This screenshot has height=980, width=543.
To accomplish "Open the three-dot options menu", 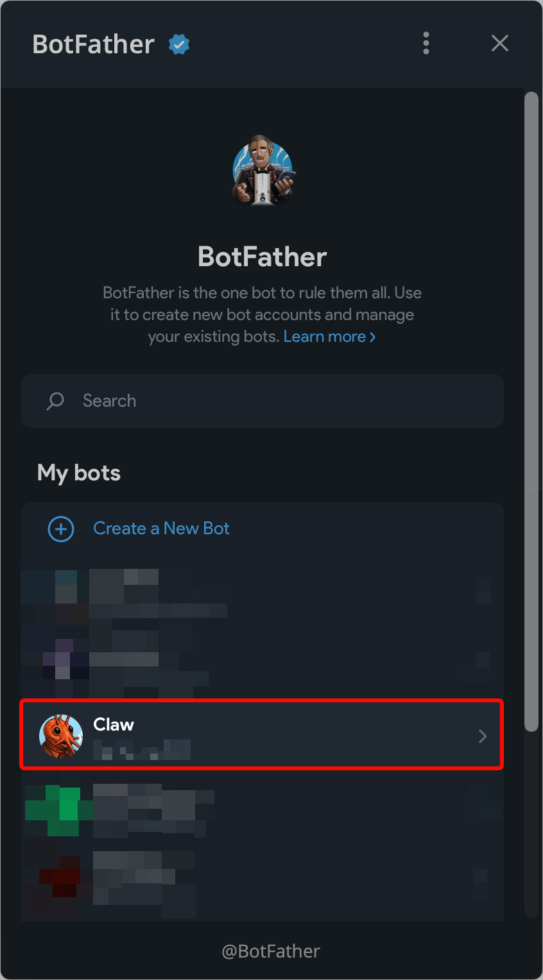I will point(426,43).
